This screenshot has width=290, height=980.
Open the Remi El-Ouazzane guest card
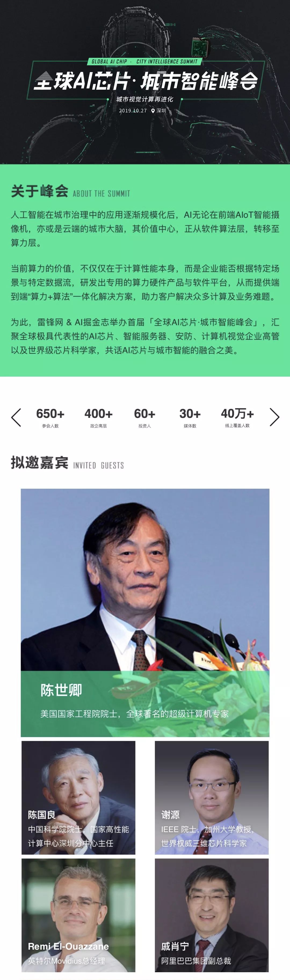click(78, 915)
